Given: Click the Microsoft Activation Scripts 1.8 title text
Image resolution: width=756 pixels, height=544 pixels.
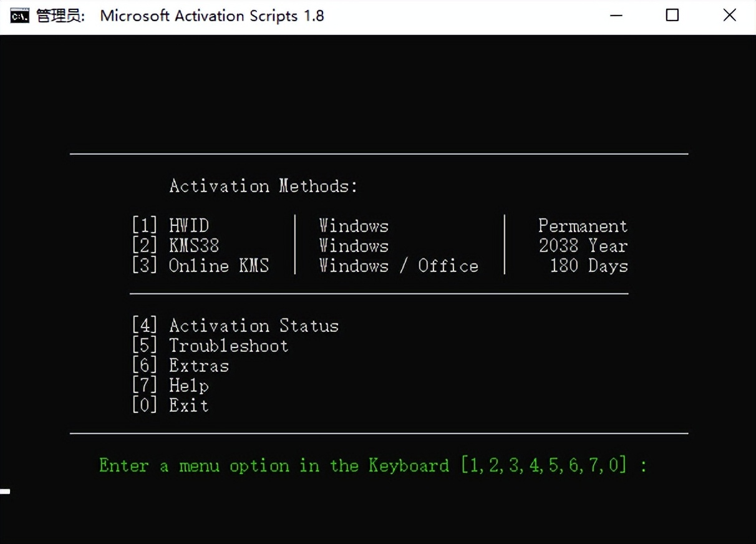Looking at the screenshot, I should click(x=212, y=16).
